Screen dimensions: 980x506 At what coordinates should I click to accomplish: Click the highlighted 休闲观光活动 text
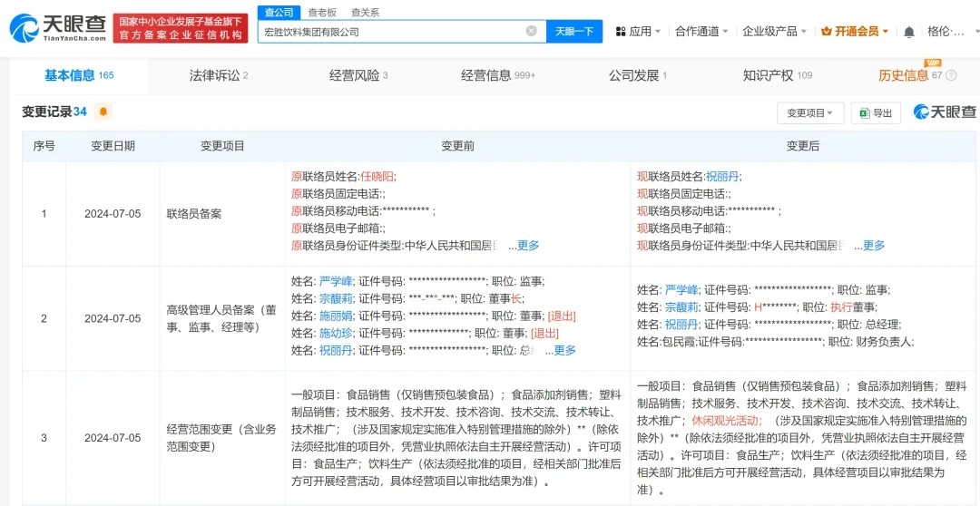pyautogui.click(x=726, y=421)
